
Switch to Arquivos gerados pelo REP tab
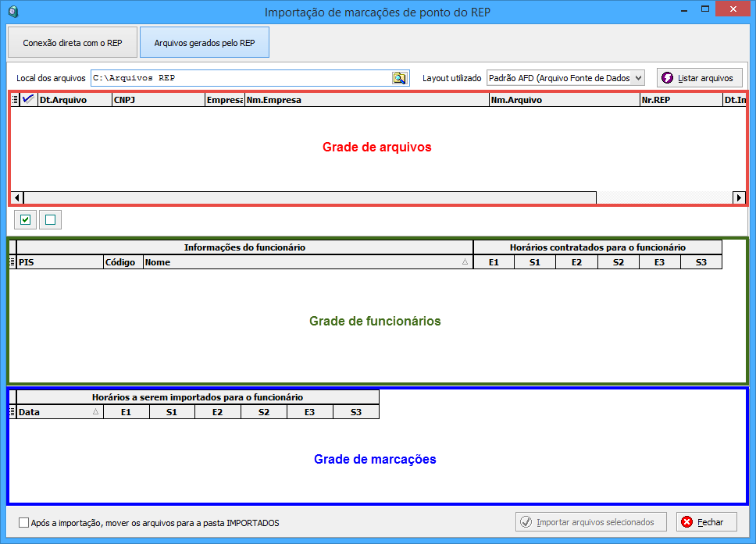(x=205, y=42)
